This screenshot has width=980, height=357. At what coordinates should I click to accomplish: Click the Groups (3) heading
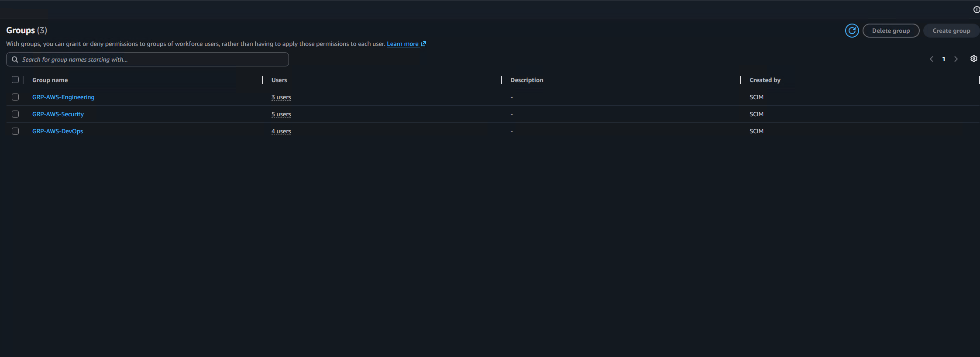[27, 30]
